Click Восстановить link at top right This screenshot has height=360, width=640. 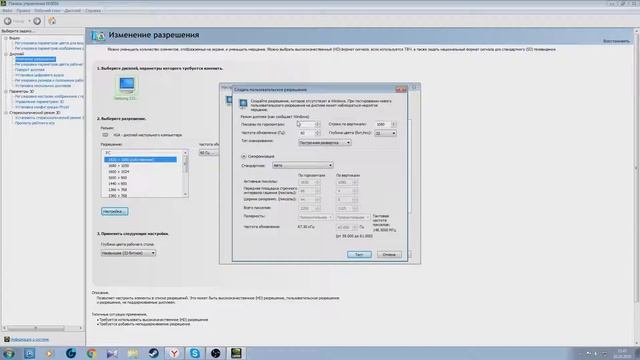point(616,41)
